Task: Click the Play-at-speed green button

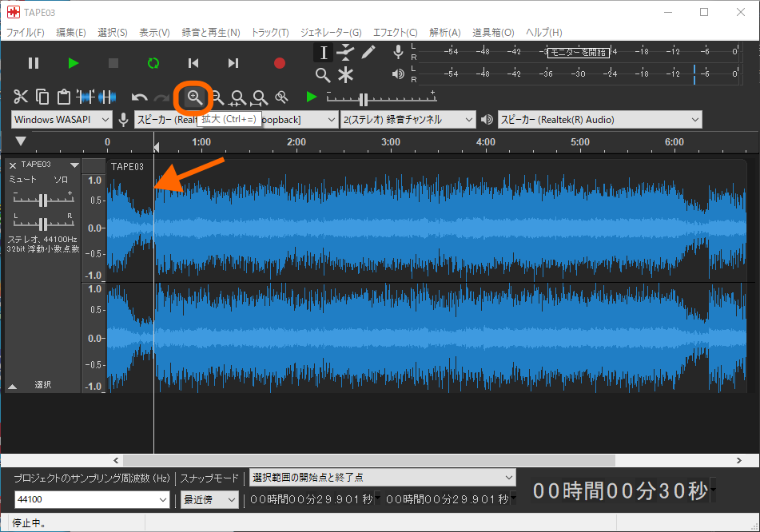Action: [x=311, y=97]
